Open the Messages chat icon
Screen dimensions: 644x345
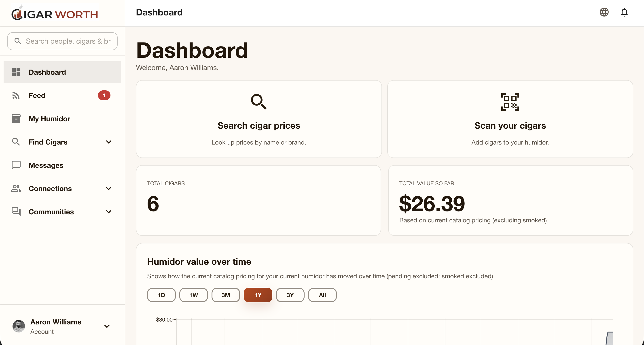(x=16, y=165)
